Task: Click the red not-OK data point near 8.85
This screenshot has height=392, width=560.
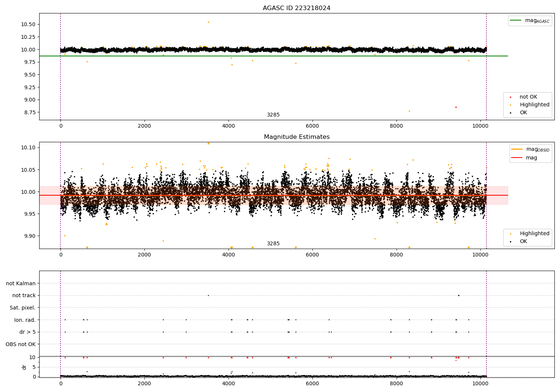Action: (456, 107)
